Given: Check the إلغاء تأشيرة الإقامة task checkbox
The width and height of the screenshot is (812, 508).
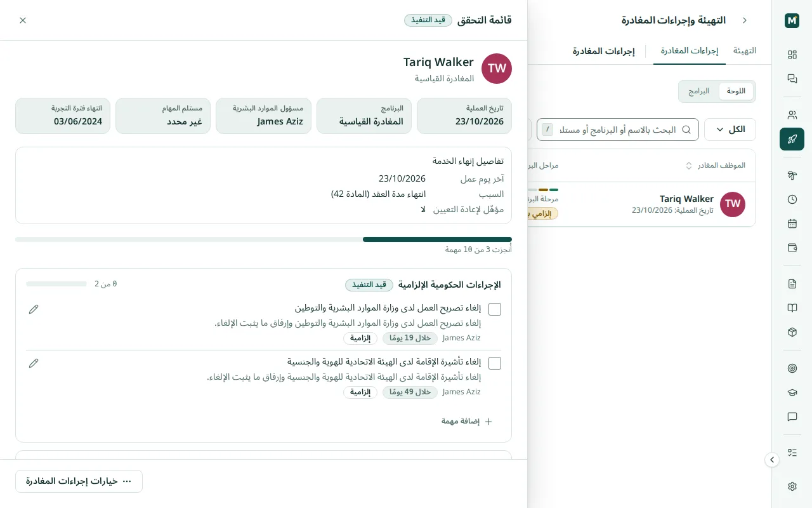Looking at the screenshot, I should tap(495, 363).
